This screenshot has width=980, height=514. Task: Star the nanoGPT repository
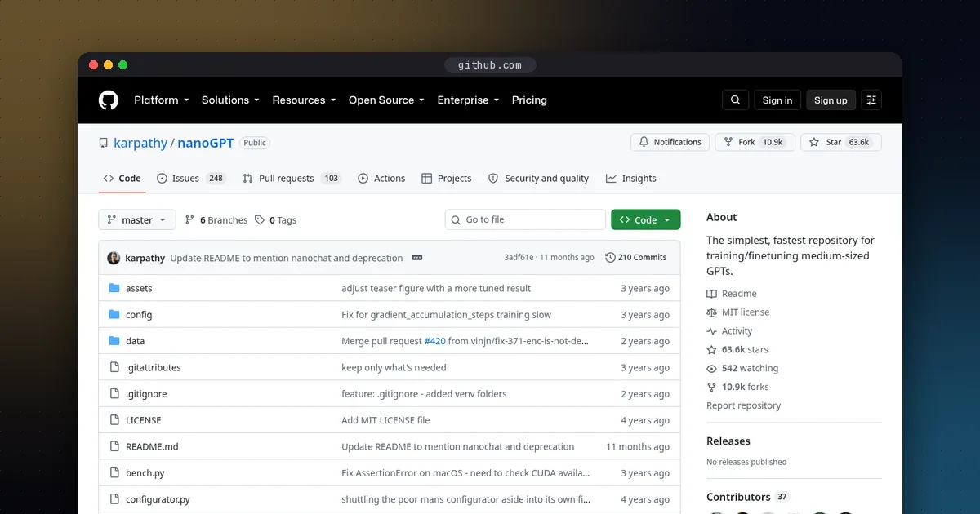(841, 142)
